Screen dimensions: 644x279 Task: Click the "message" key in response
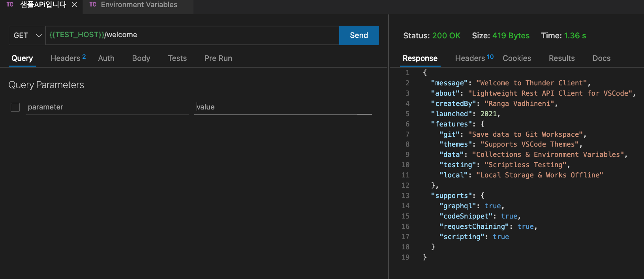tap(449, 83)
